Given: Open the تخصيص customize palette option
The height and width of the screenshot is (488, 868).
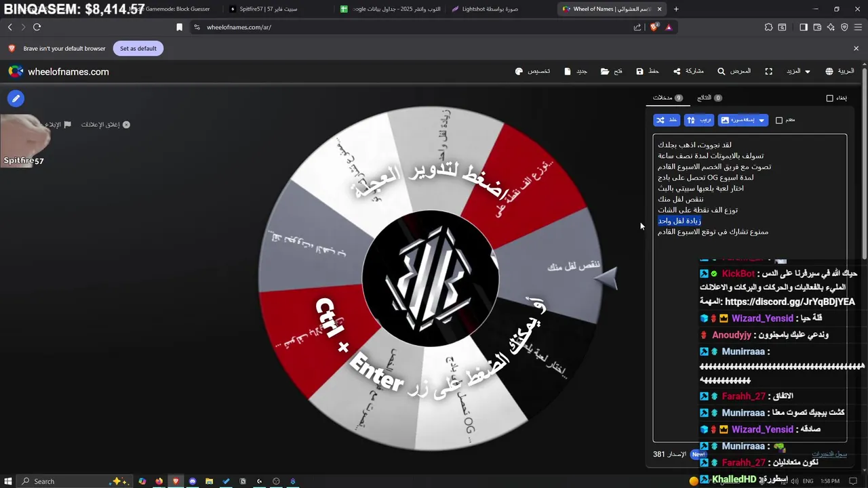Looking at the screenshot, I should click(x=532, y=71).
